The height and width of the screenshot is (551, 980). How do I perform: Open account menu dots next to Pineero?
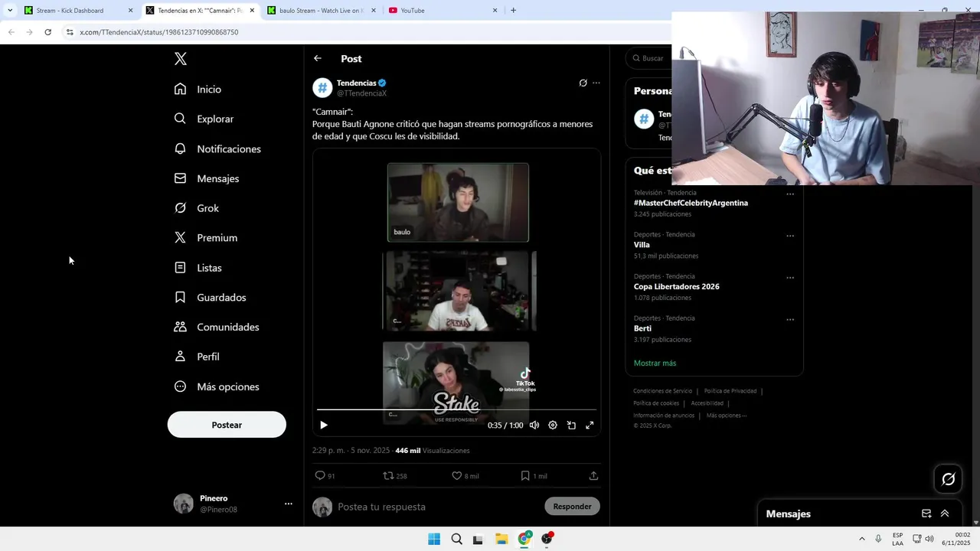click(289, 504)
